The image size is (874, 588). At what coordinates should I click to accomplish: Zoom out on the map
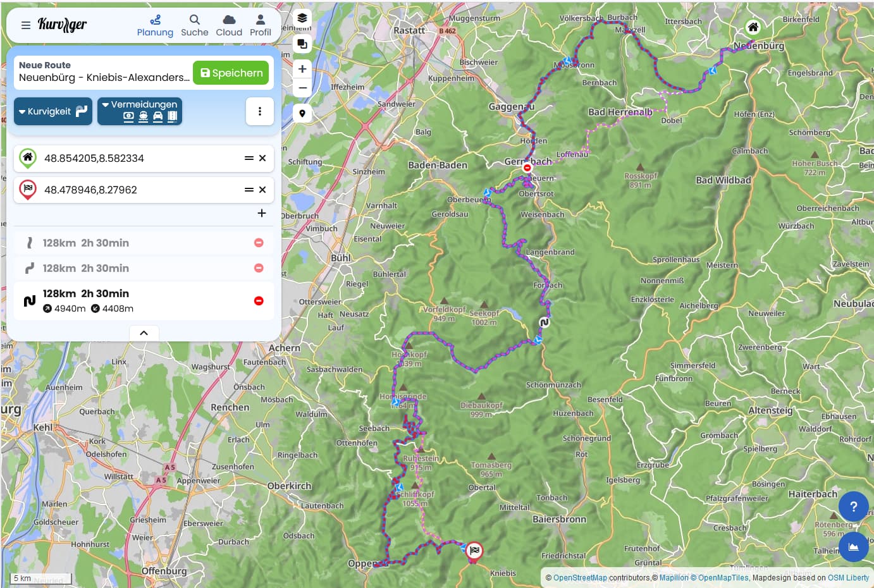pyautogui.click(x=302, y=88)
